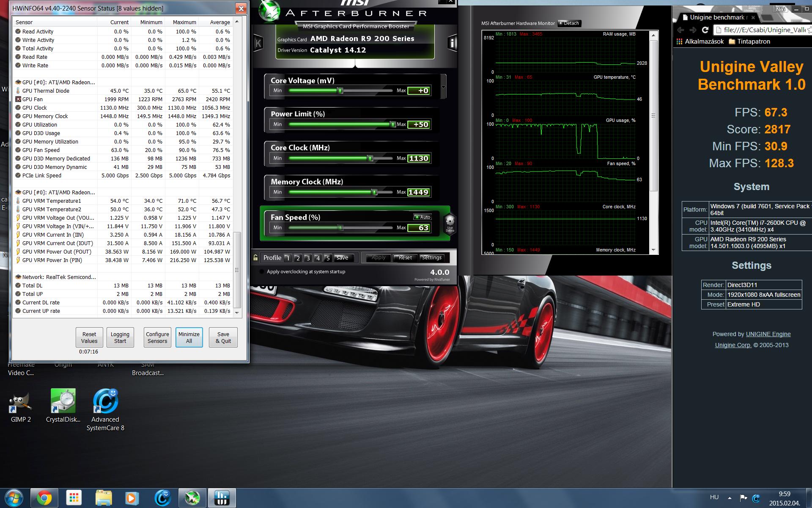Click the Core Voltage slider handle
The width and height of the screenshot is (812, 508).
point(340,91)
